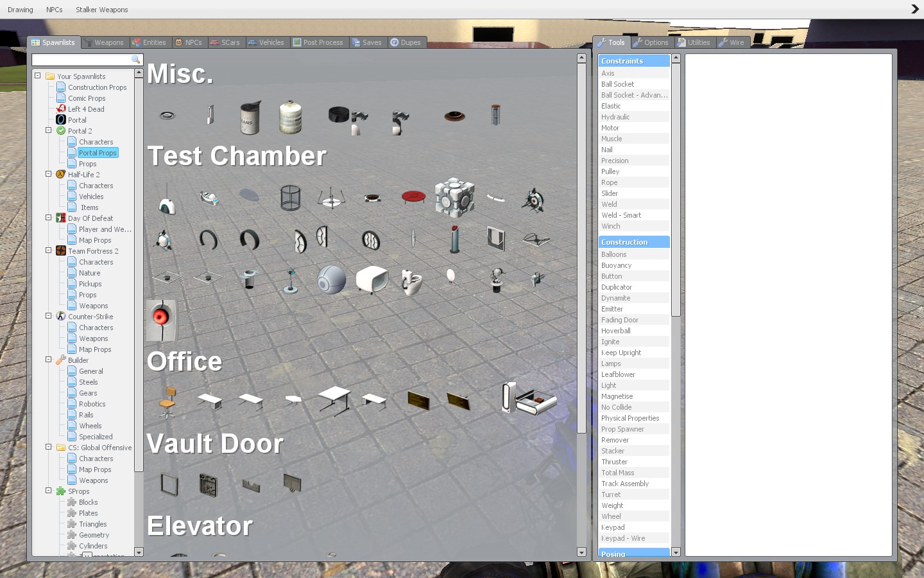924x578 pixels.
Task: Click the Half-Life 2 lambda icon
Action: point(61,175)
